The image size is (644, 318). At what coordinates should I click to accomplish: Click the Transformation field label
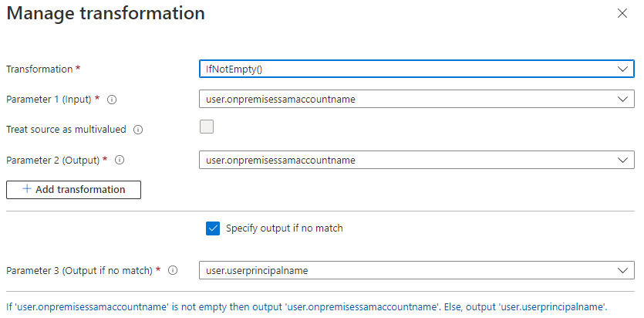(39, 69)
